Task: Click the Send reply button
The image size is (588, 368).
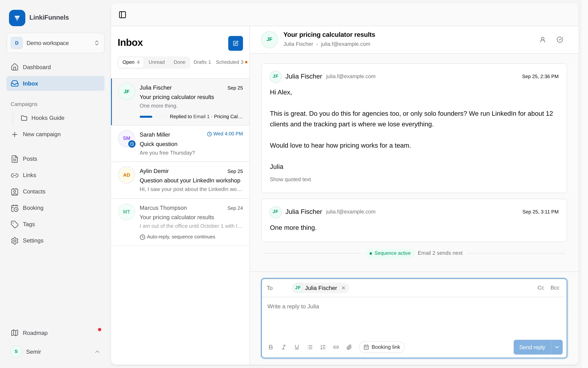Action: [532, 347]
